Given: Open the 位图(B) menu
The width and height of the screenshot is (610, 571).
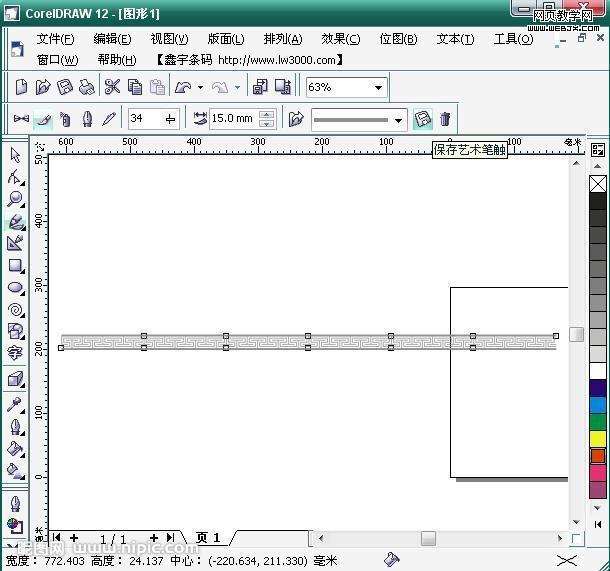Looking at the screenshot, I should [x=398, y=39].
